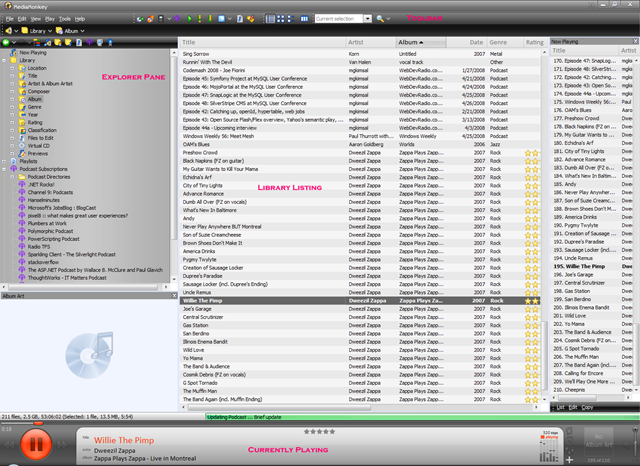Select Artist & Album Artist in the tree

click(x=50, y=84)
